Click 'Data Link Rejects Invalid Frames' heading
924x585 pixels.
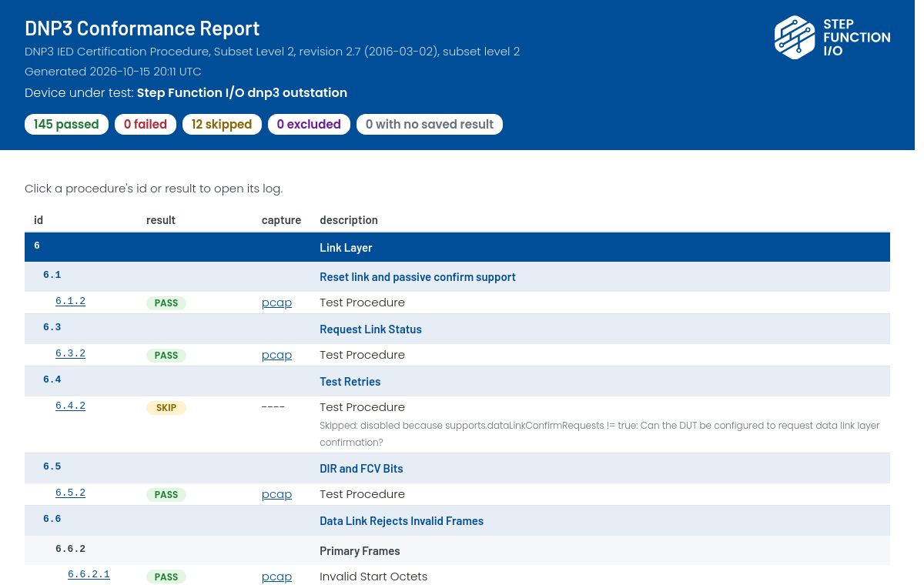click(401, 521)
